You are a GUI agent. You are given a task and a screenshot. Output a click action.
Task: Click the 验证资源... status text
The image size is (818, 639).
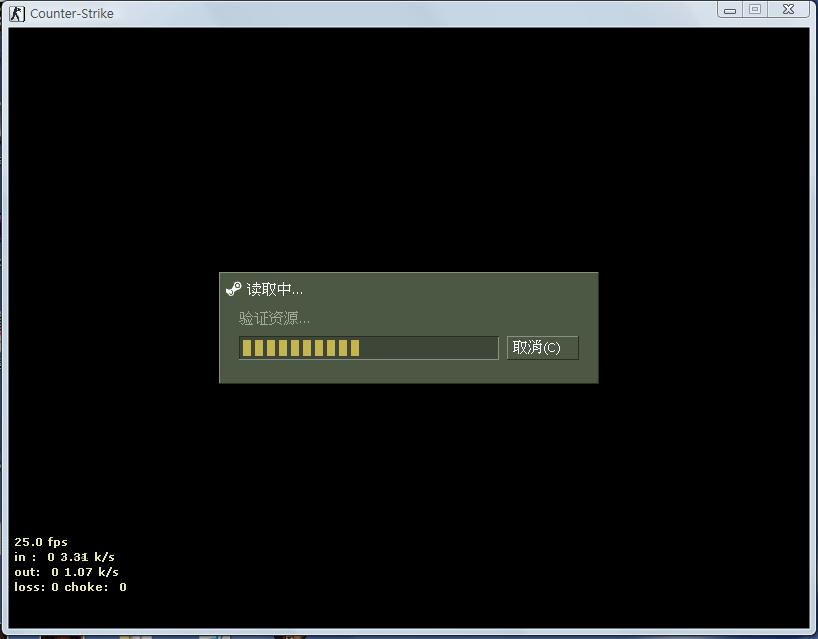point(274,318)
